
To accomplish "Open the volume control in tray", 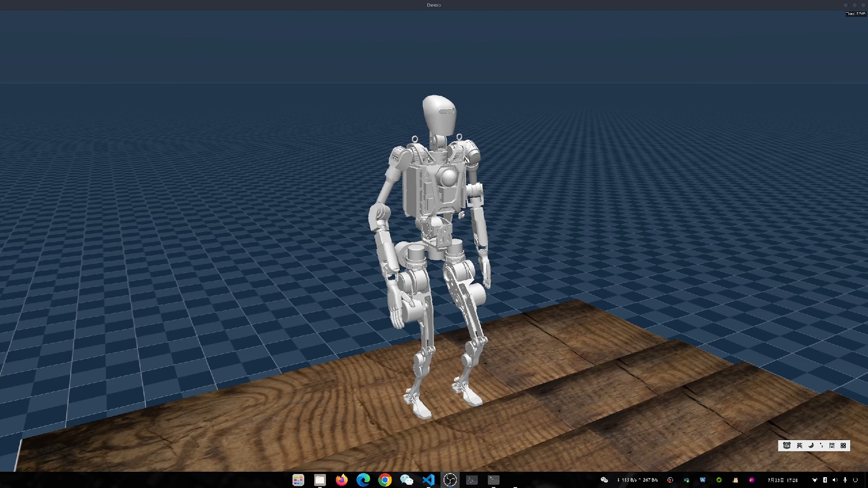I will [x=835, y=480].
